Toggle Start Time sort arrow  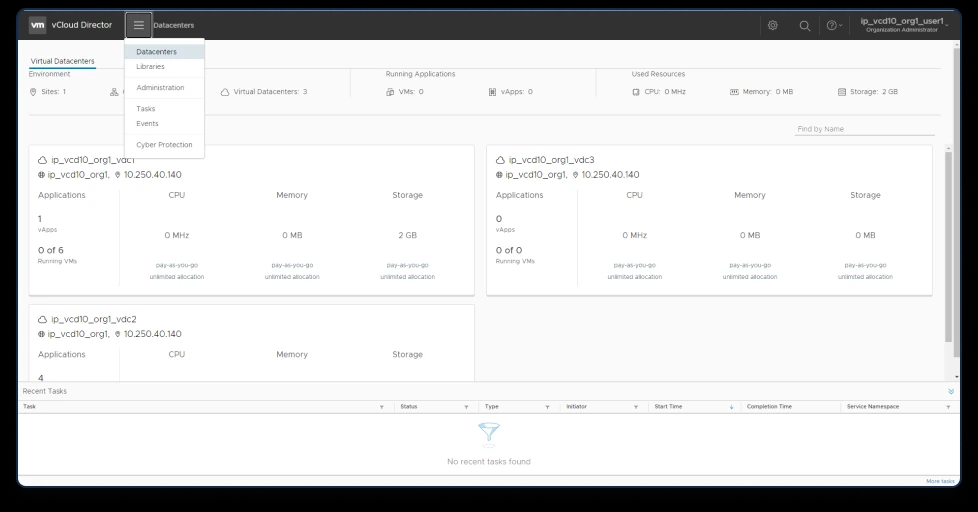coord(731,407)
